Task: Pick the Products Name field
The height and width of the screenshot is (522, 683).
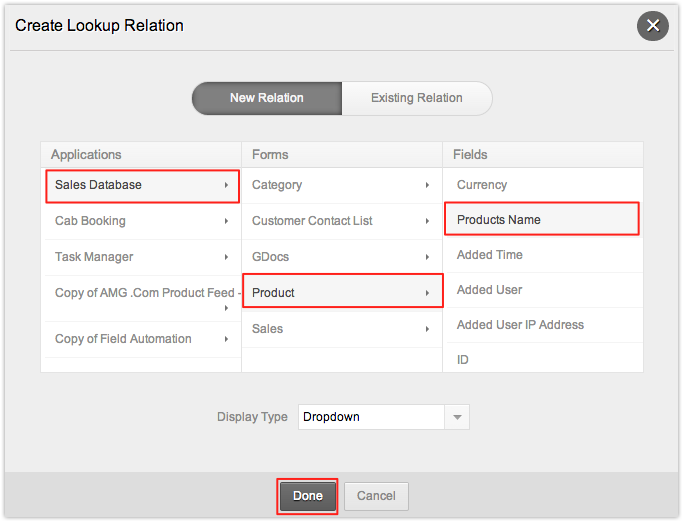Action: tap(541, 220)
